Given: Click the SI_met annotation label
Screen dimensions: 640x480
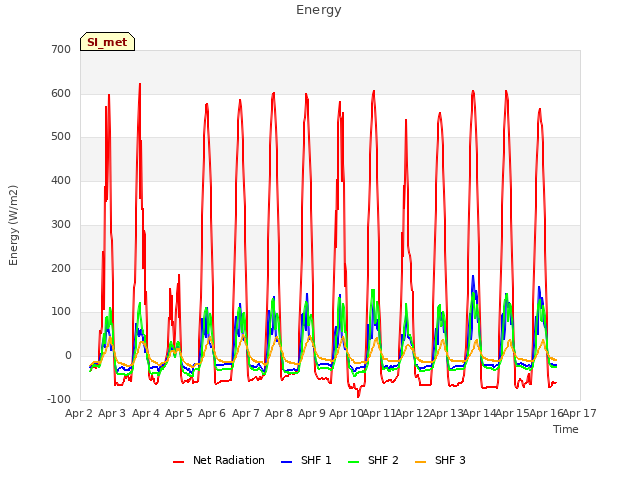Looking at the screenshot, I should point(107,42).
